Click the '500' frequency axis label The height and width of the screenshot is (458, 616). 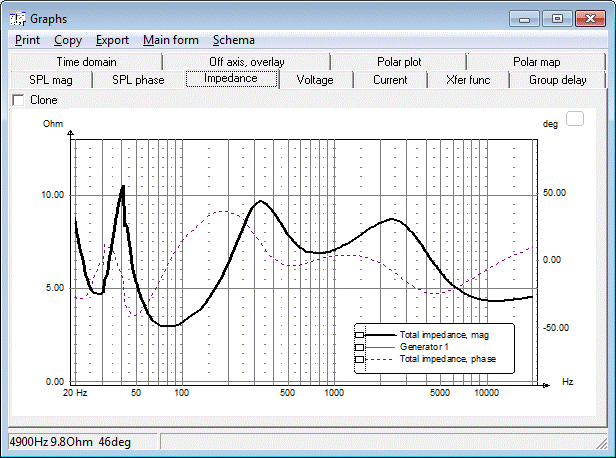click(x=287, y=392)
